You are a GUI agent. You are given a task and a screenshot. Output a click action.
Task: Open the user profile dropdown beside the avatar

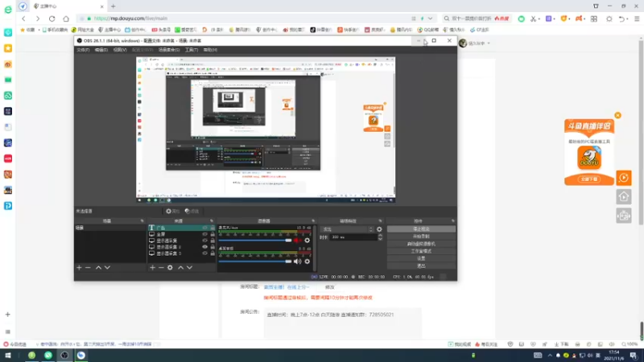pyautogui.click(x=489, y=43)
